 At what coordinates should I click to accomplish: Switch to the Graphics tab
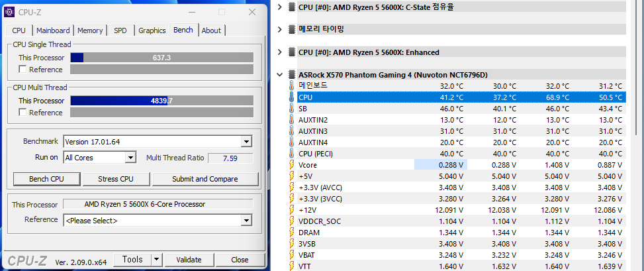pos(152,30)
